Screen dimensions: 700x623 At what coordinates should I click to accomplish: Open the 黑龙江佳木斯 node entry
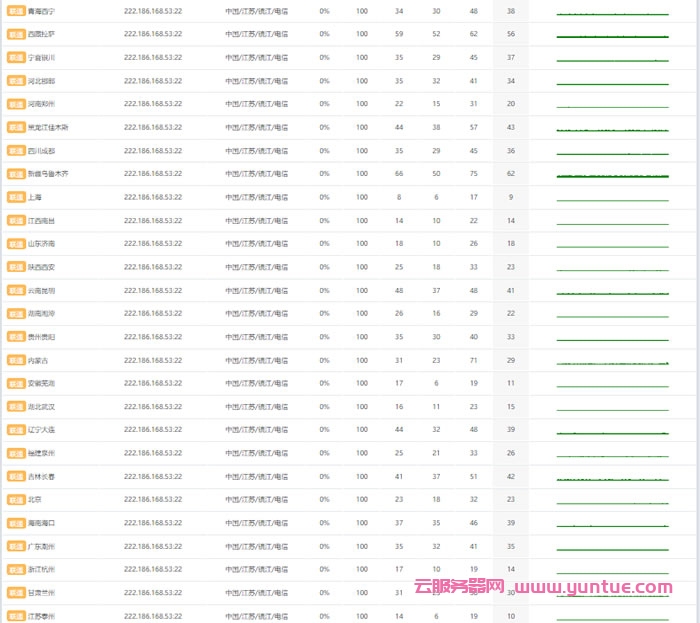pos(48,127)
